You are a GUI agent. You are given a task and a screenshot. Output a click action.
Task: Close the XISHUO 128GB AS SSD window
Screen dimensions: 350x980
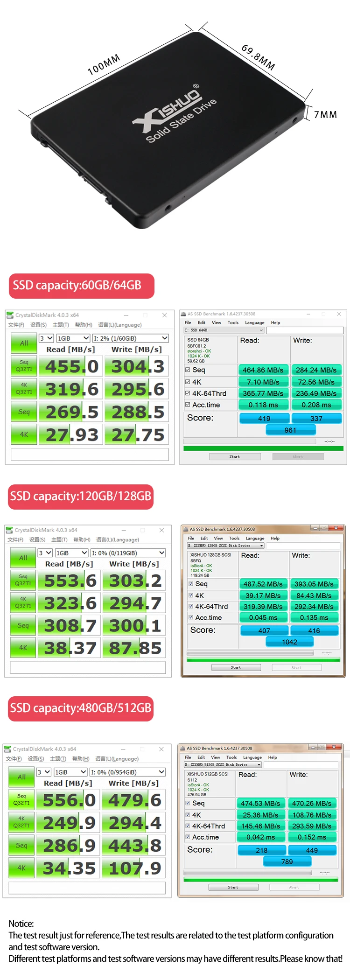336,528
